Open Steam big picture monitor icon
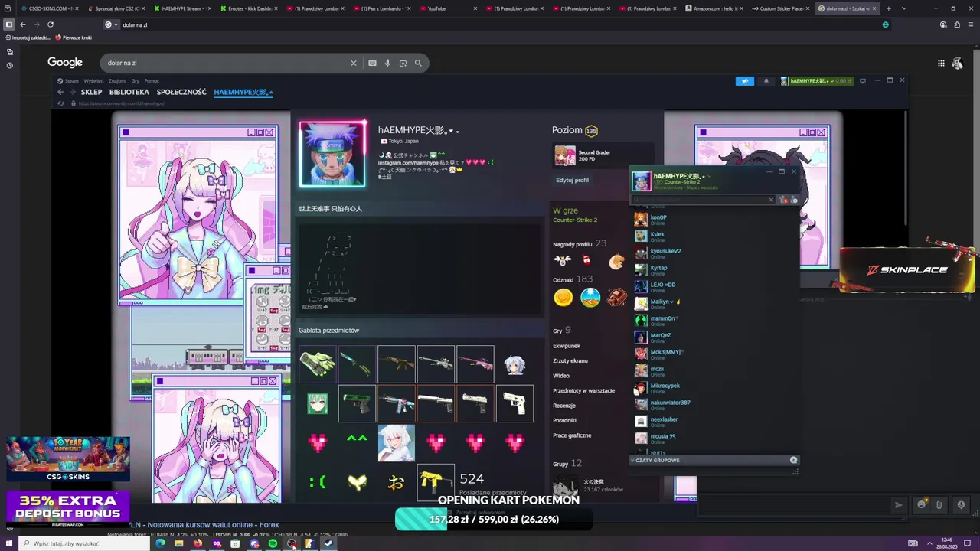Screen dimensions: 980x551 (x=862, y=80)
